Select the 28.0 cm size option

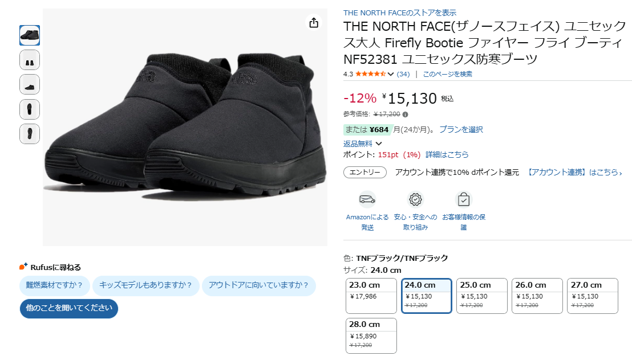(371, 335)
